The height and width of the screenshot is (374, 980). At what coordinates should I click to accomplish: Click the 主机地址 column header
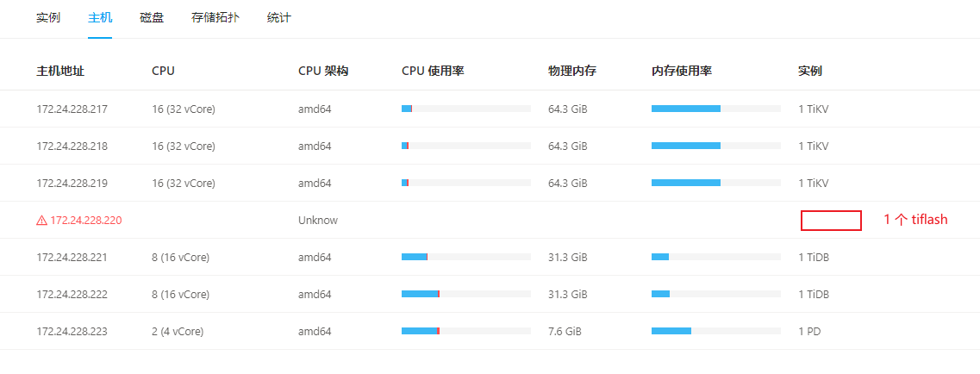coord(60,71)
